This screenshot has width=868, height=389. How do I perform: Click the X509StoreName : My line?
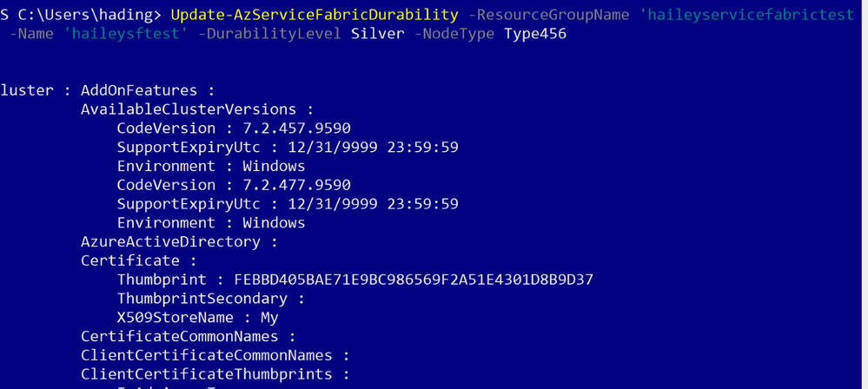click(x=197, y=318)
